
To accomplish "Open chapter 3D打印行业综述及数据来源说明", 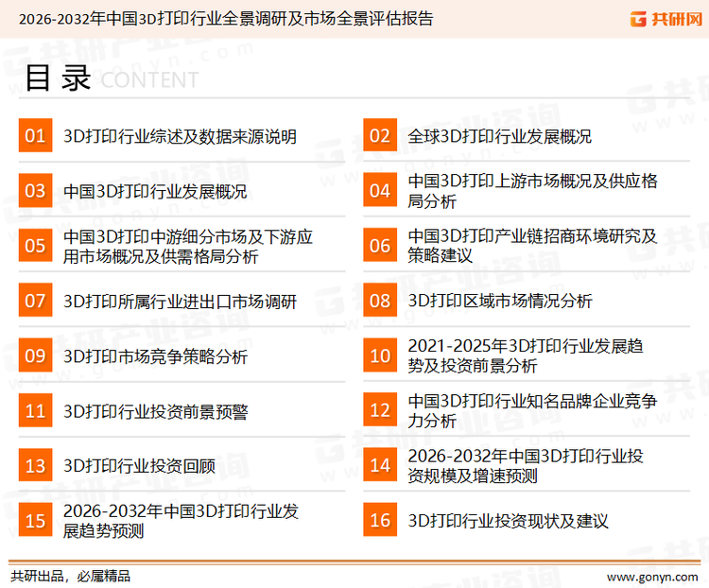I will [x=180, y=136].
